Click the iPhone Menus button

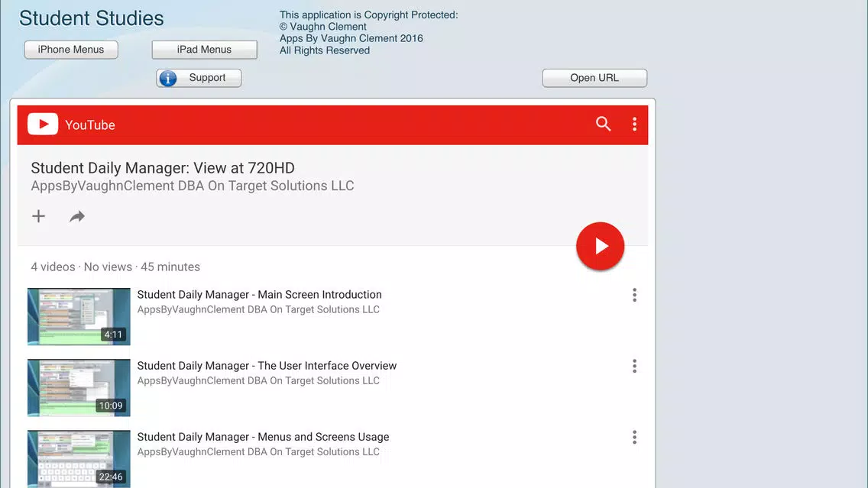[71, 49]
